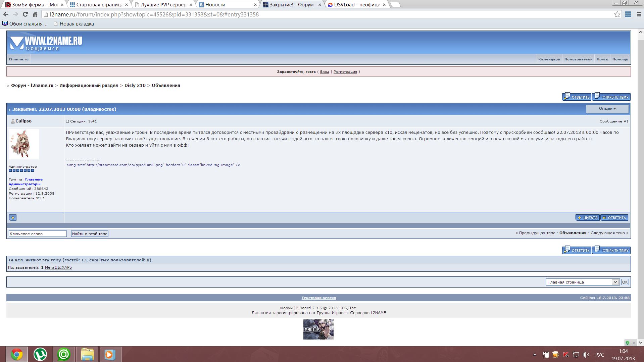Click top ОТКРЫТЬ ТЕМУ button
644x362 pixels.
(x=611, y=97)
